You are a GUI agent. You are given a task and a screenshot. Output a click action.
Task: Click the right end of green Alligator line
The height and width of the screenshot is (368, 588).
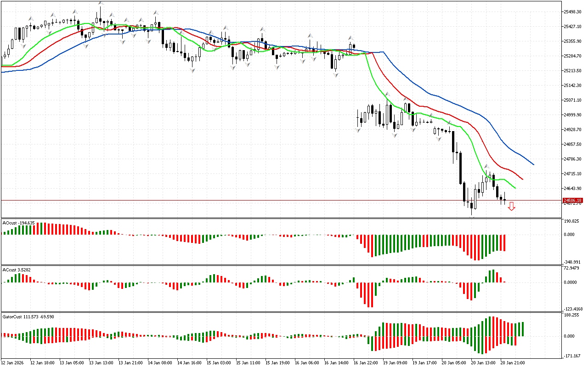[515, 188]
